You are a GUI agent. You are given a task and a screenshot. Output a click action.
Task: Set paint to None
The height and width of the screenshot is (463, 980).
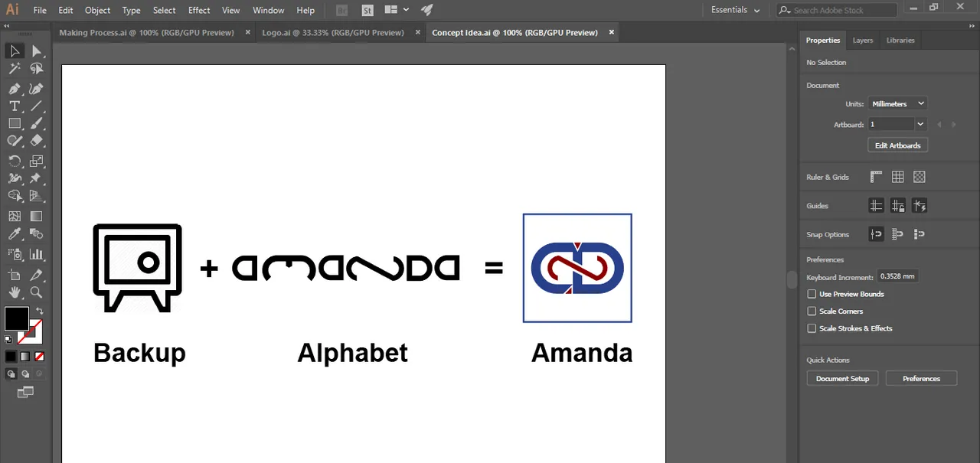click(x=39, y=357)
